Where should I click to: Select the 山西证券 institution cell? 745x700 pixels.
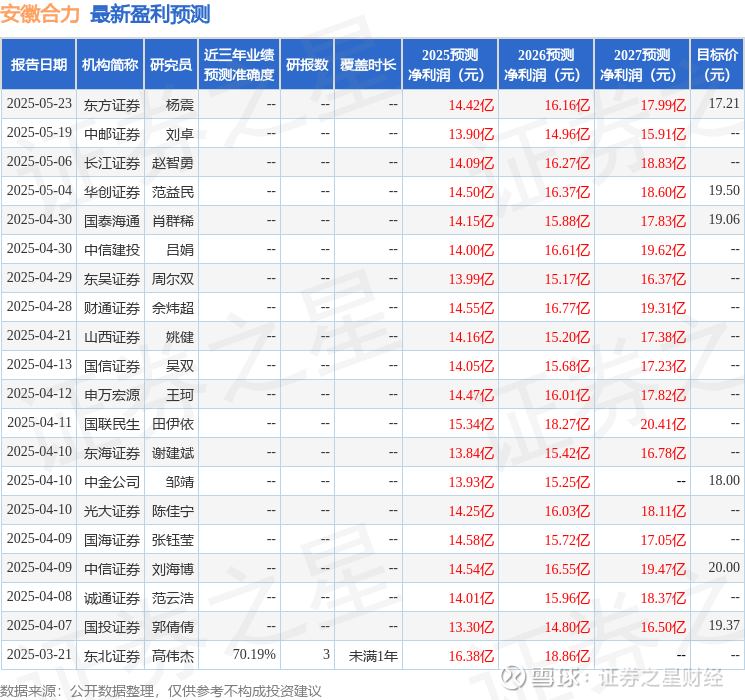coord(112,337)
